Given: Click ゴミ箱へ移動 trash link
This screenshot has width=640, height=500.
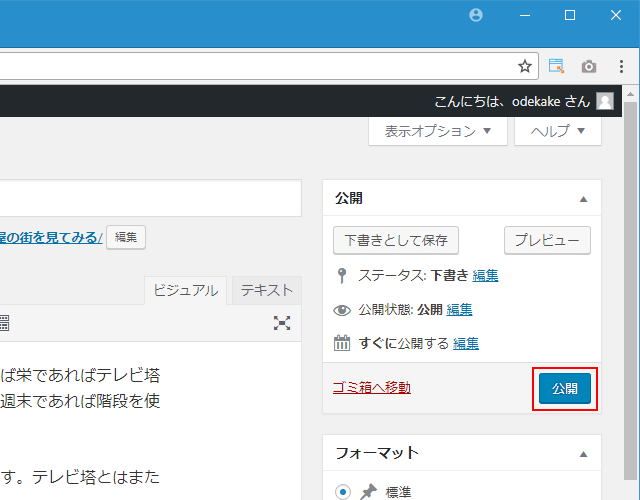Looking at the screenshot, I should coord(371,387).
